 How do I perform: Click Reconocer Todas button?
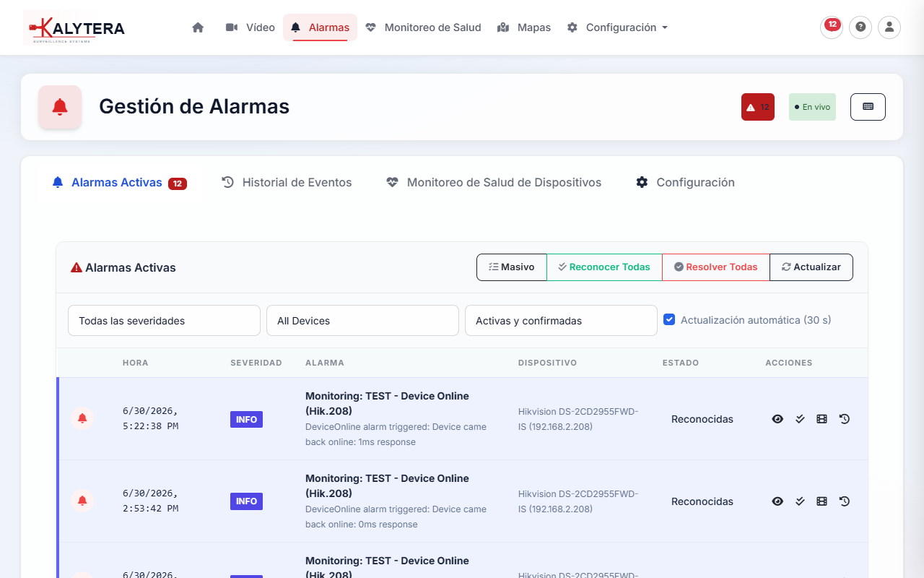tap(605, 267)
